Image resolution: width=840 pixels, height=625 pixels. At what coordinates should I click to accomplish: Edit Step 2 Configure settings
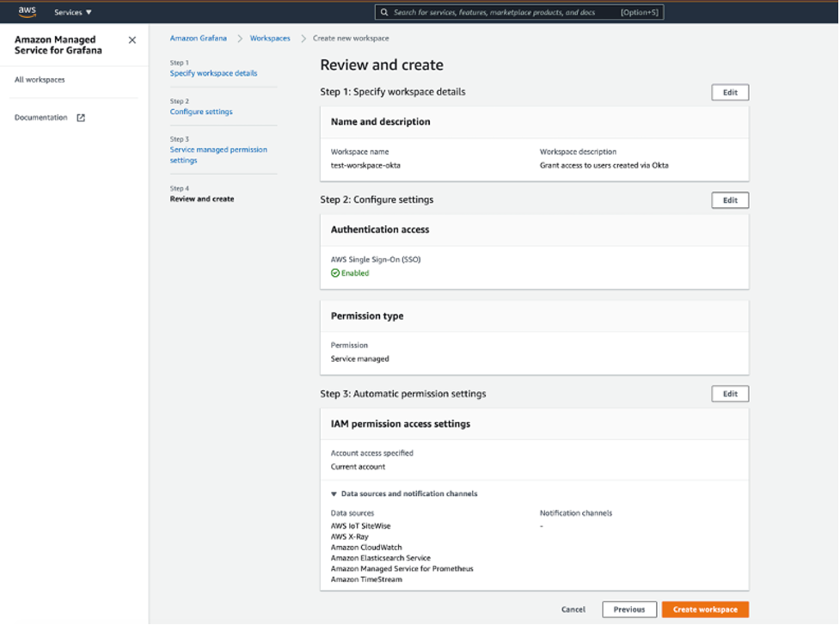click(729, 199)
